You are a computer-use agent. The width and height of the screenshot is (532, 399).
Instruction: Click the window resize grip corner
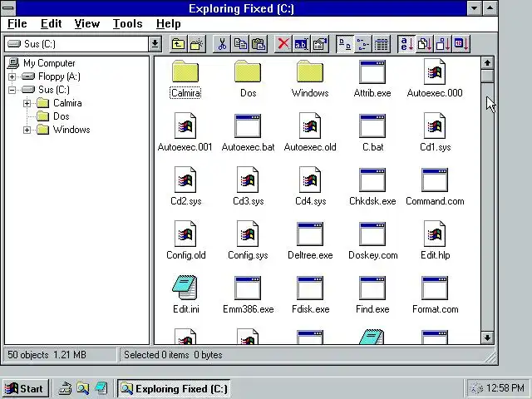click(x=490, y=357)
